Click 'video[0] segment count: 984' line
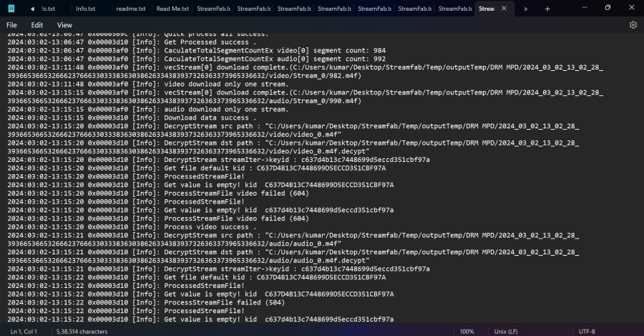The image size is (644, 336). point(196,51)
